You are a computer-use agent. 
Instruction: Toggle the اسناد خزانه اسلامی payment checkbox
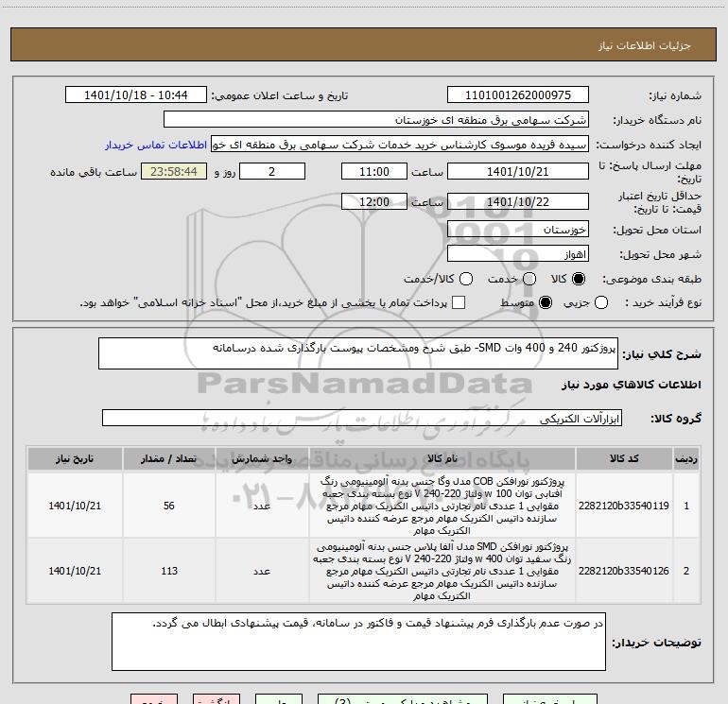tap(459, 302)
